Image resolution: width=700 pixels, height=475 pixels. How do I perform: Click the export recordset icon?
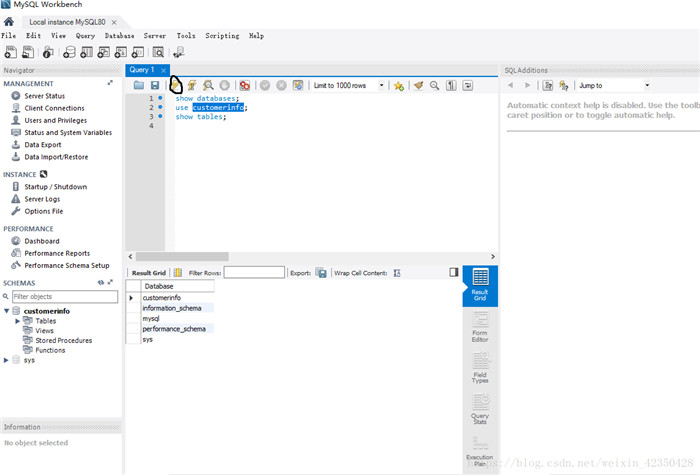point(321,272)
